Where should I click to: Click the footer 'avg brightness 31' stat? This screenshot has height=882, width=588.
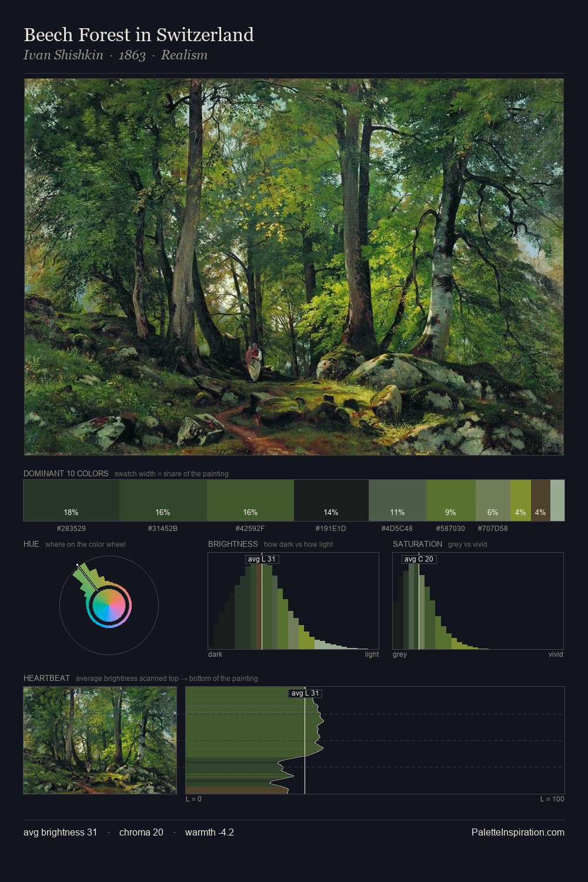60,832
